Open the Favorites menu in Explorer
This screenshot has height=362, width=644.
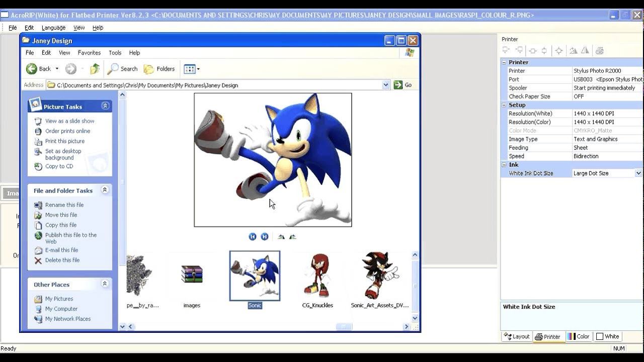click(x=89, y=53)
